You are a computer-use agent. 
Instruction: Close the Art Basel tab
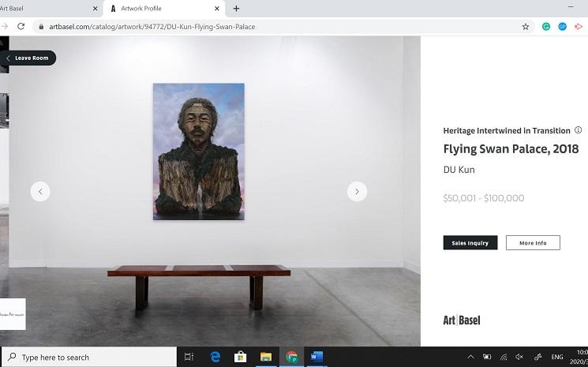(x=96, y=8)
